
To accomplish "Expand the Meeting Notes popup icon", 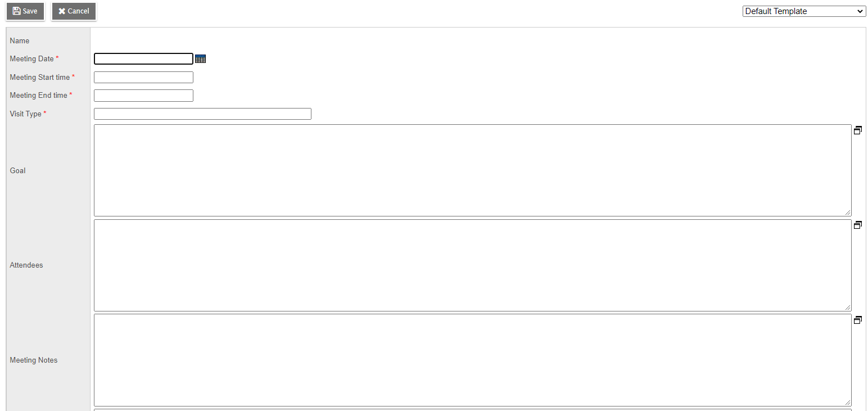I will click(857, 320).
